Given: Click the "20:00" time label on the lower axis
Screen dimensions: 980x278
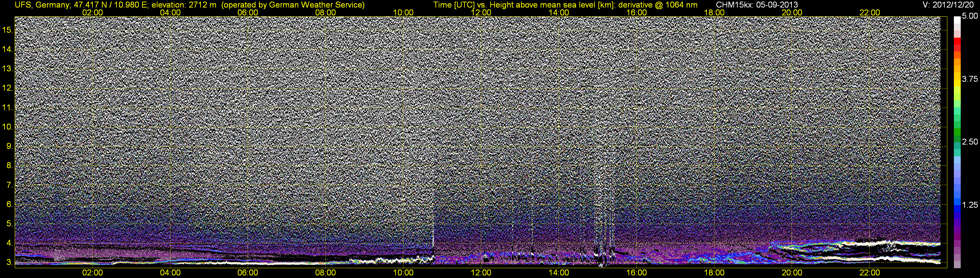Looking at the screenshot, I should click(x=792, y=273).
